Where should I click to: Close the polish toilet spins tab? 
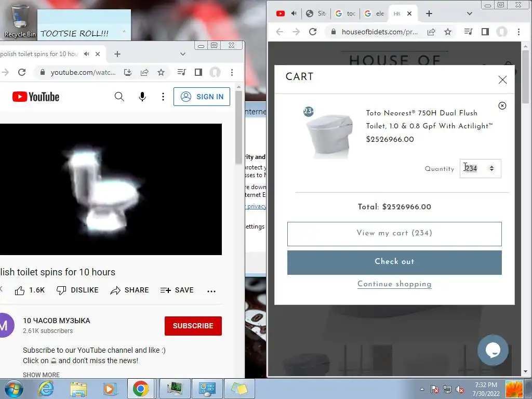(x=97, y=54)
